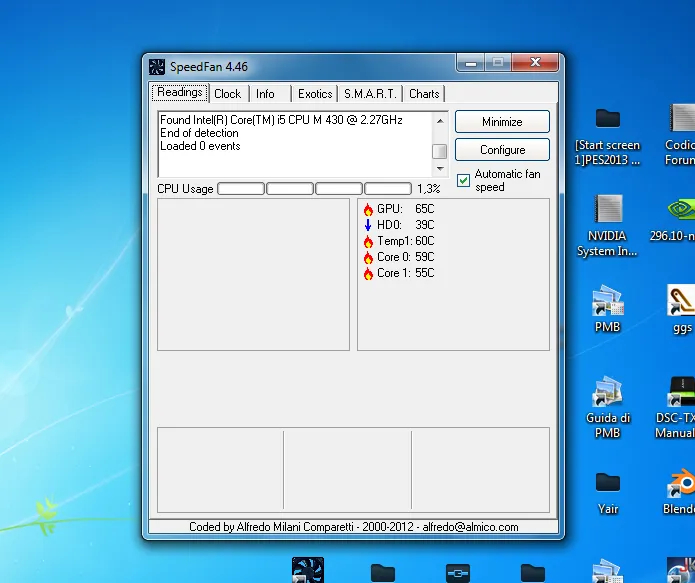Click the GPU 65C reading
This screenshot has width=695, height=583.
(406, 209)
